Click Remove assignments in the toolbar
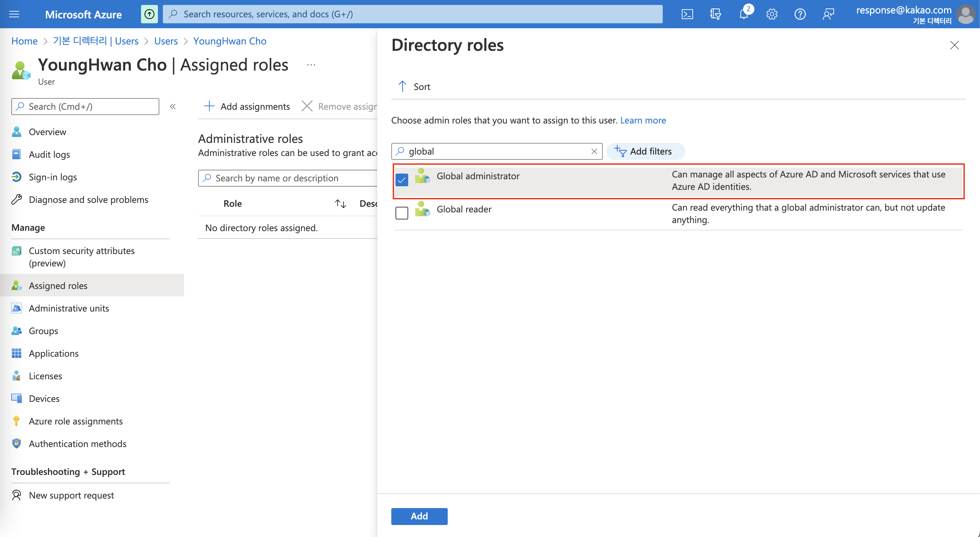 [339, 106]
